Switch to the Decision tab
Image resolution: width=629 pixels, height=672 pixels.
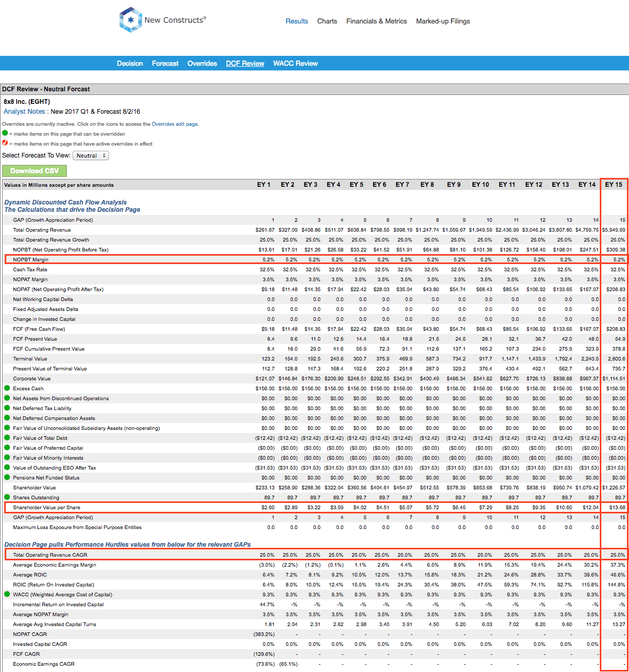tap(130, 63)
